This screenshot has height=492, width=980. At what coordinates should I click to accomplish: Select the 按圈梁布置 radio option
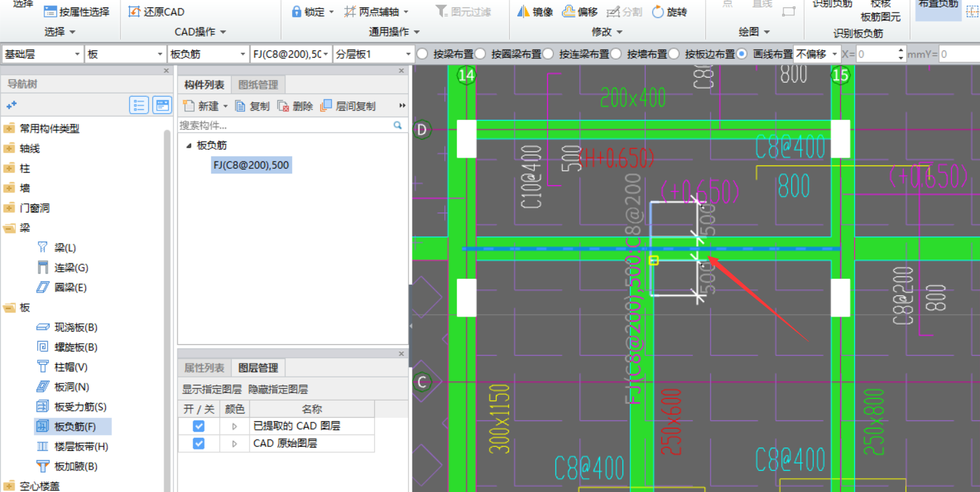point(480,54)
